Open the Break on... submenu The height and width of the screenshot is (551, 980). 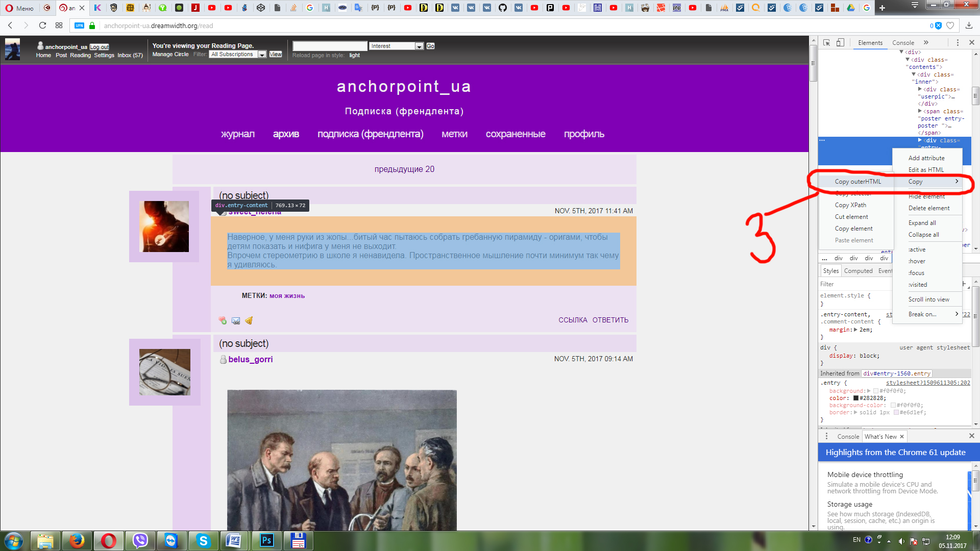click(927, 314)
